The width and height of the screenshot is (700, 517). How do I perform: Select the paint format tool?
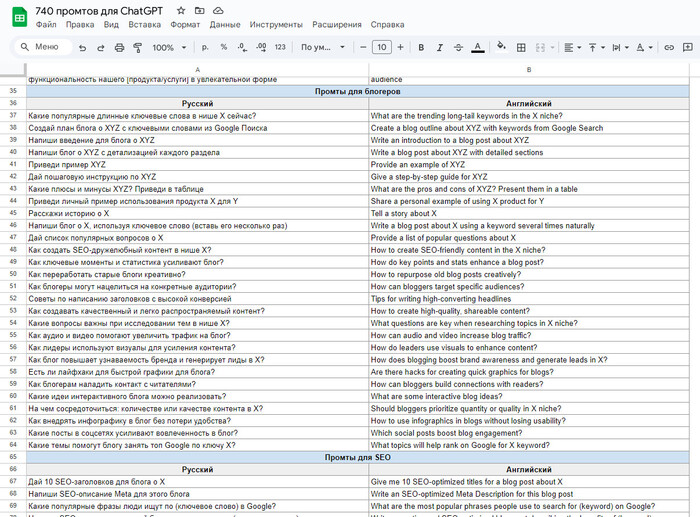[x=138, y=47]
